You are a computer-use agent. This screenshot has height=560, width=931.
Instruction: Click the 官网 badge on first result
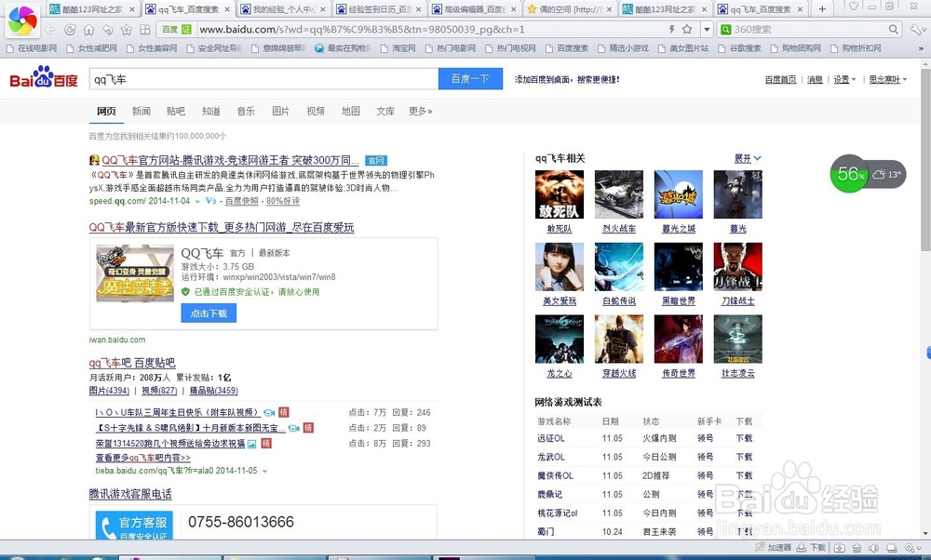376,161
